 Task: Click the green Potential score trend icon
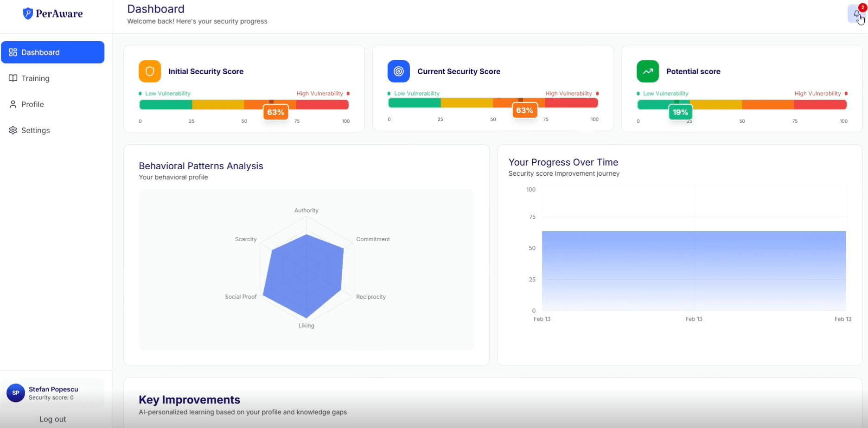tap(647, 71)
